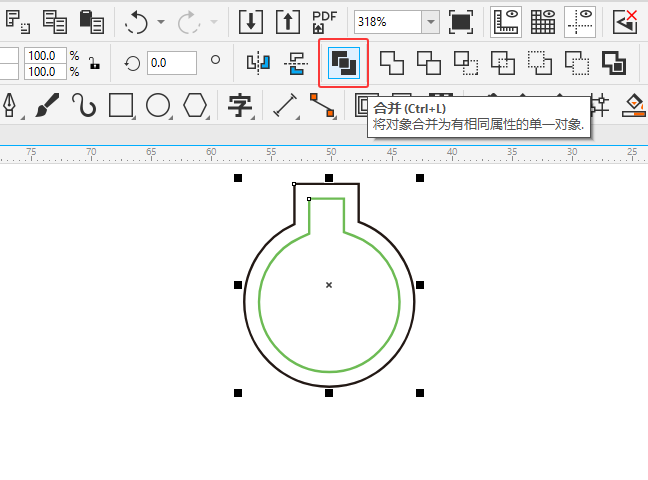Image resolution: width=648 pixels, height=480 pixels.
Task: Click the Front minus back icon
Action: coord(540,63)
